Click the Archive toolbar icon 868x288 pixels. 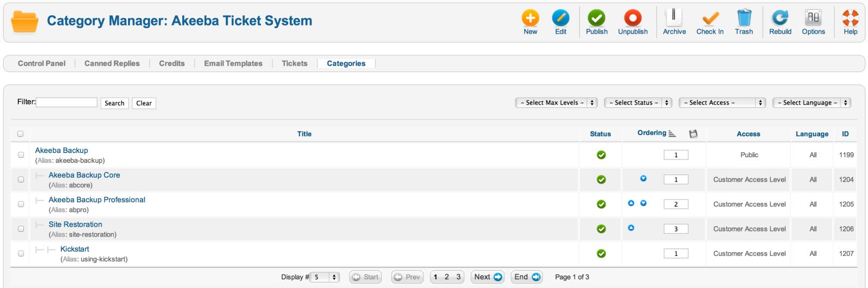pyautogui.click(x=674, y=18)
